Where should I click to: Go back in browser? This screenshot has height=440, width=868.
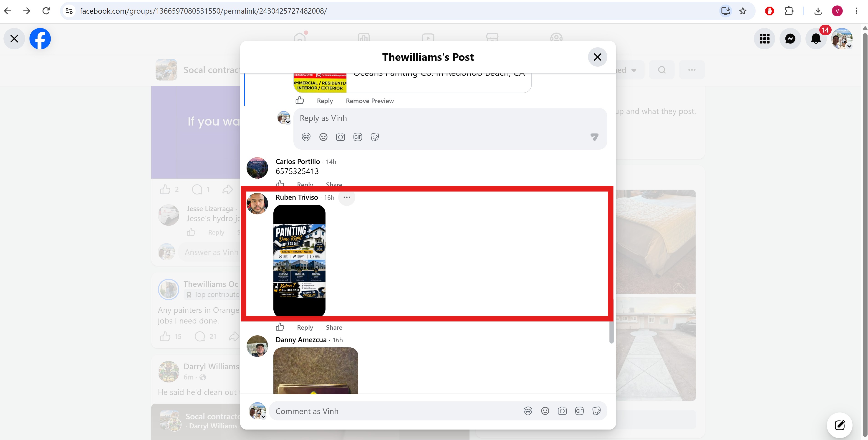[8, 11]
